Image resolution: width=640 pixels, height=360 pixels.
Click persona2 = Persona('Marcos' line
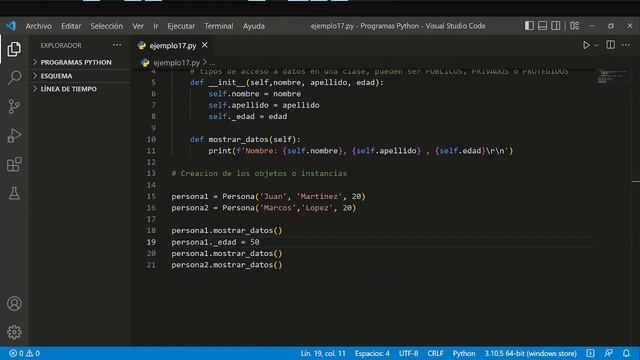264,208
